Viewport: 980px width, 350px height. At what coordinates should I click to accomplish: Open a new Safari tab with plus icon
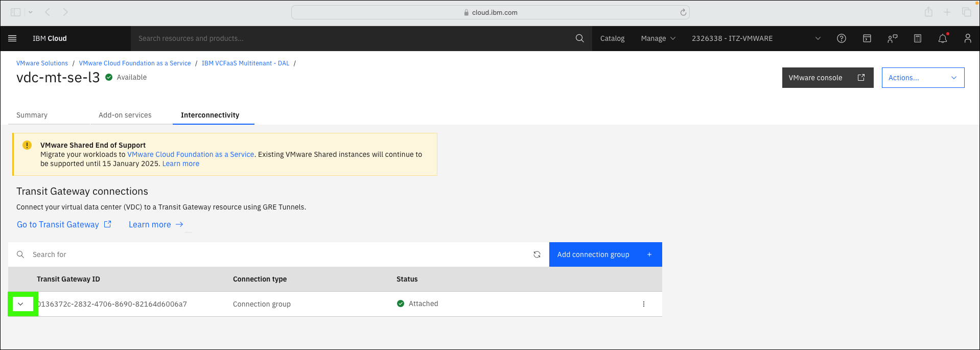(947, 12)
